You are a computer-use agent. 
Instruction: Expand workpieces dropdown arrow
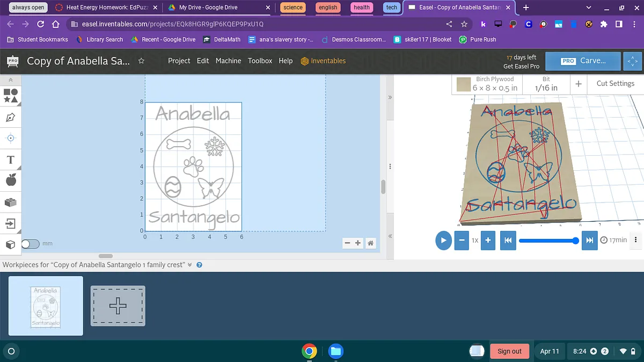click(x=190, y=265)
